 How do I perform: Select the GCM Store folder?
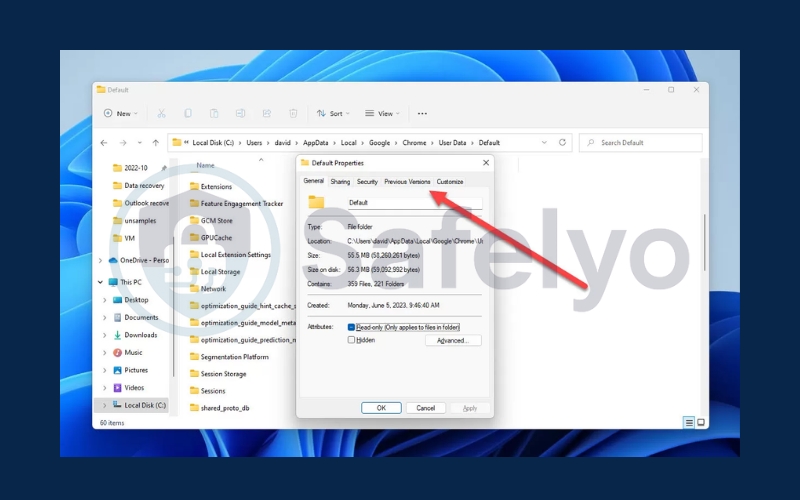click(211, 220)
